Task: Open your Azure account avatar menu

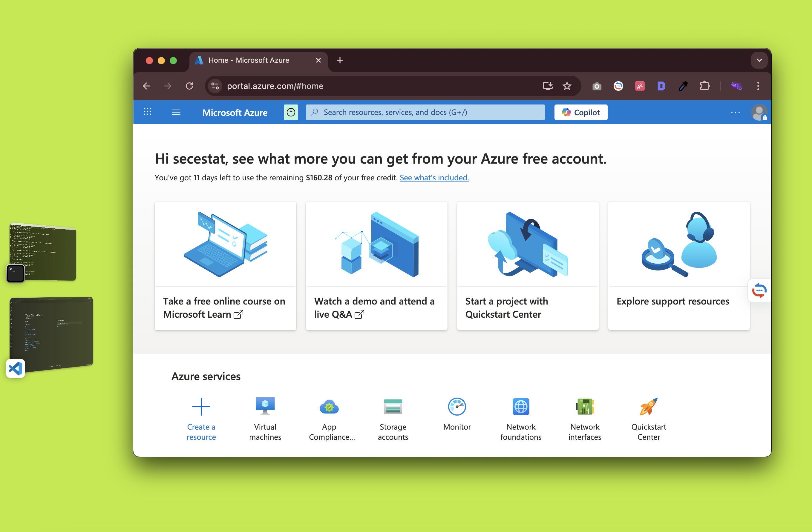Action: (759, 112)
